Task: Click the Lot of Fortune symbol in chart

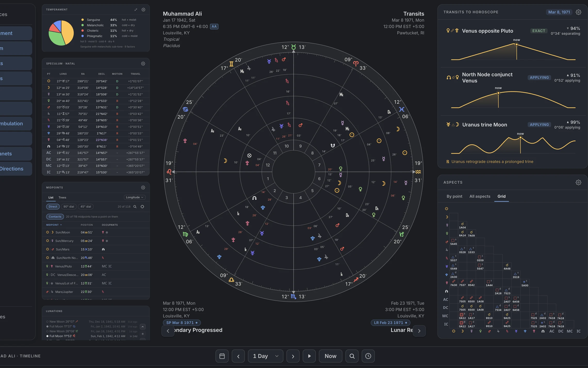Action: (249, 155)
